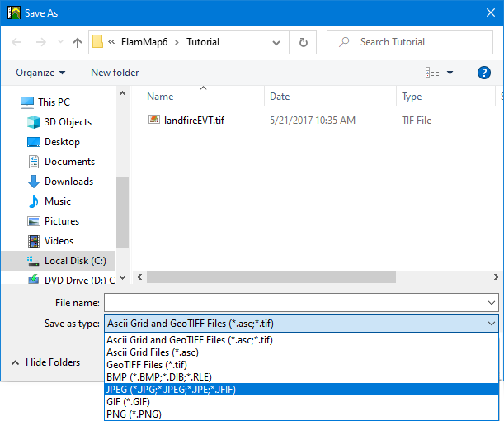This screenshot has height=421, width=504.
Task: Open Help with the question mark
Action: [x=483, y=73]
